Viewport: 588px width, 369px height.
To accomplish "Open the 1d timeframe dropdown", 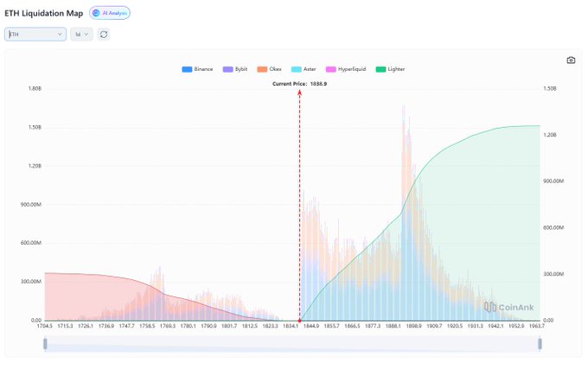I will (82, 34).
